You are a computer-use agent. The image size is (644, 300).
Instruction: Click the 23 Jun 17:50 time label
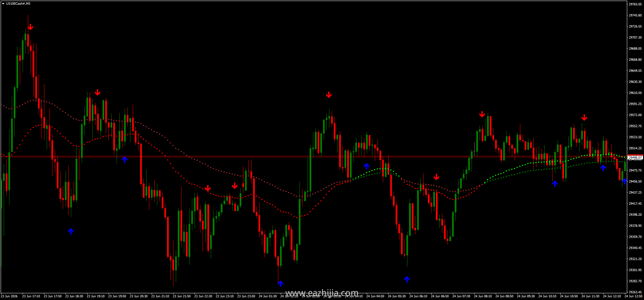pyautogui.click(x=52, y=296)
